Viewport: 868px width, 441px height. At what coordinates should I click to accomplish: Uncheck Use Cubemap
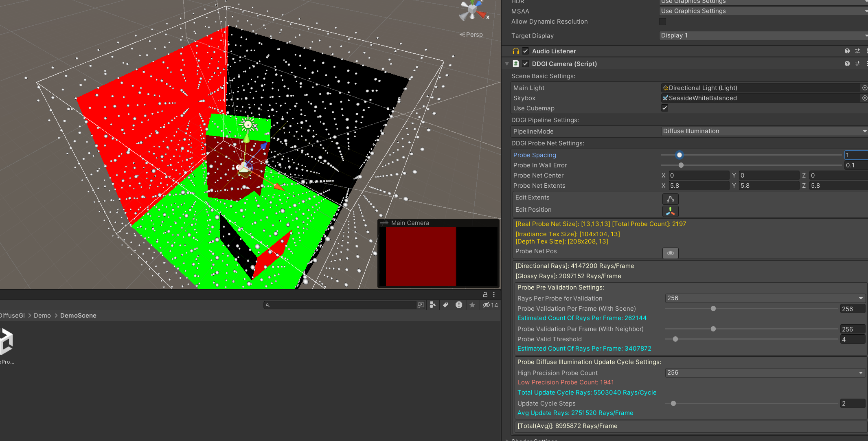pyautogui.click(x=664, y=108)
